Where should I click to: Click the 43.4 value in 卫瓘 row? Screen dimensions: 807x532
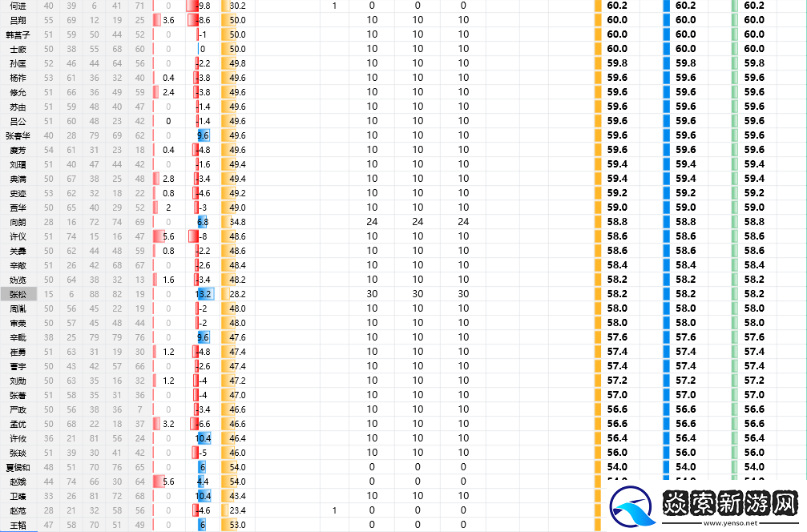pyautogui.click(x=237, y=496)
